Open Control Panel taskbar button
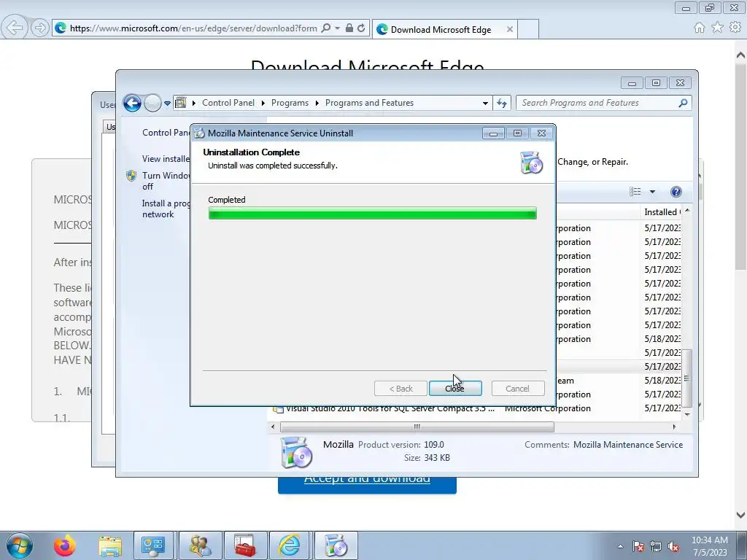 click(153, 545)
